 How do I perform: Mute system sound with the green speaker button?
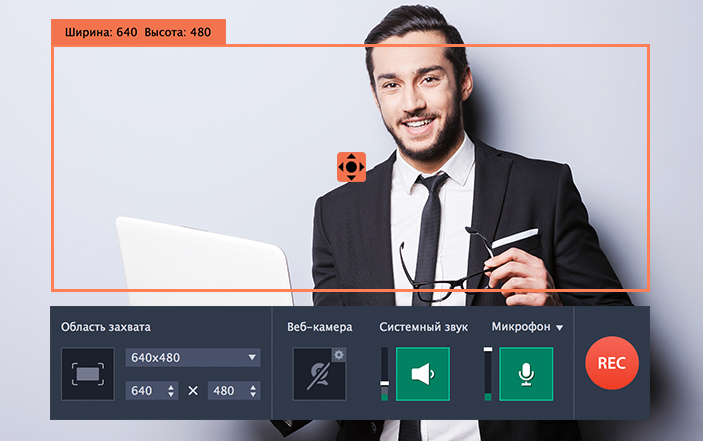[x=422, y=374]
